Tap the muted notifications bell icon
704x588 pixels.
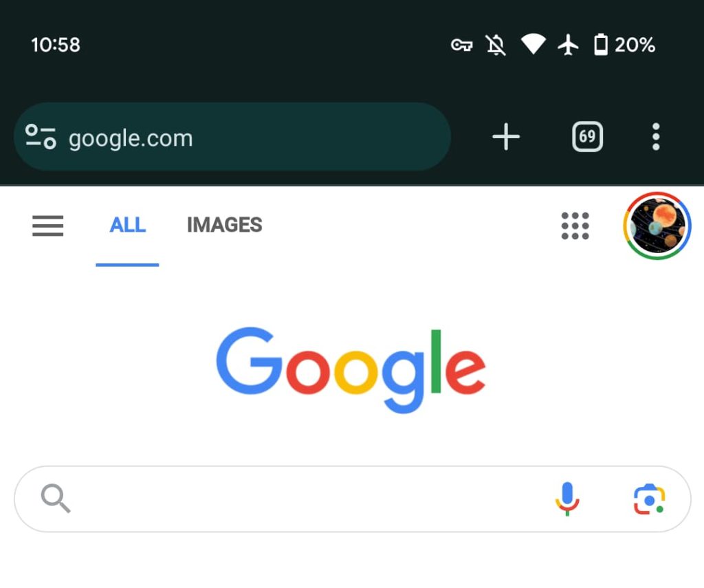[x=496, y=45]
